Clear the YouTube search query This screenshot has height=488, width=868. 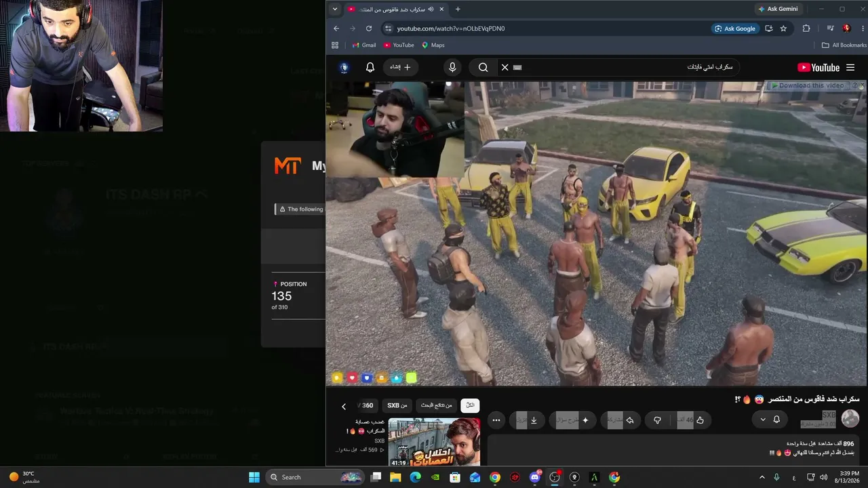pyautogui.click(x=505, y=67)
